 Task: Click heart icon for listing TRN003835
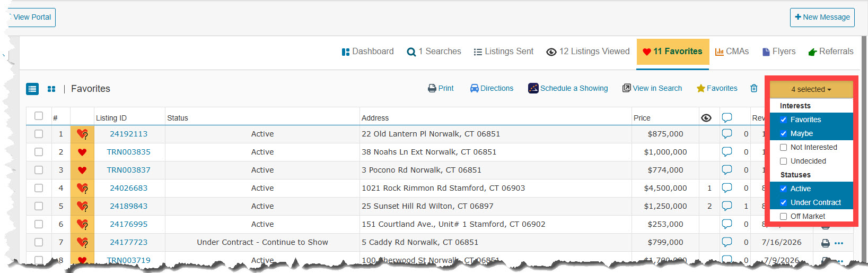(82, 152)
